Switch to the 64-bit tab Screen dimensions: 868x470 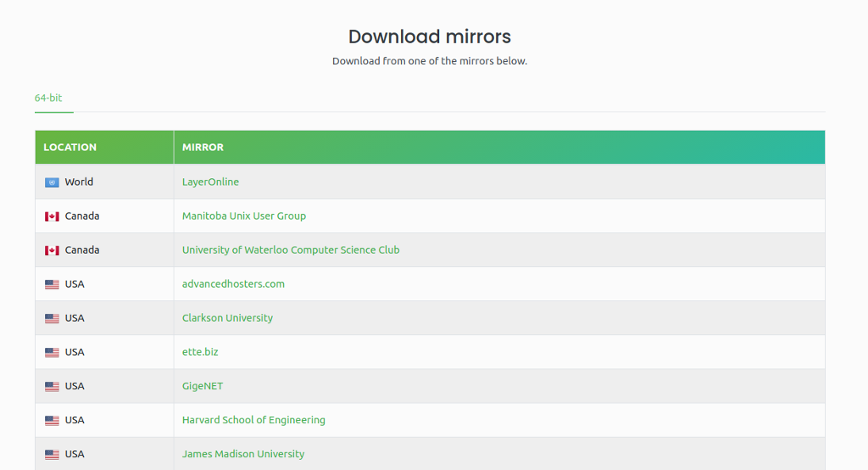(48, 98)
